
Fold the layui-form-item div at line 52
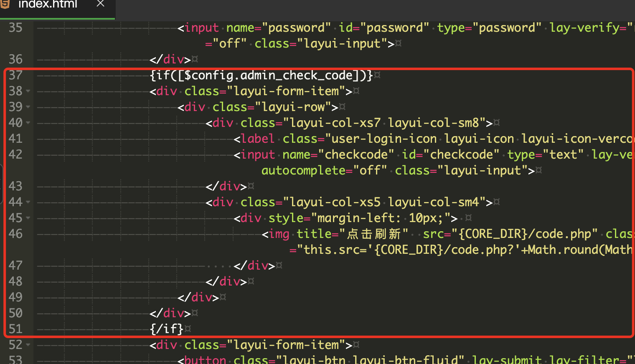point(28,345)
